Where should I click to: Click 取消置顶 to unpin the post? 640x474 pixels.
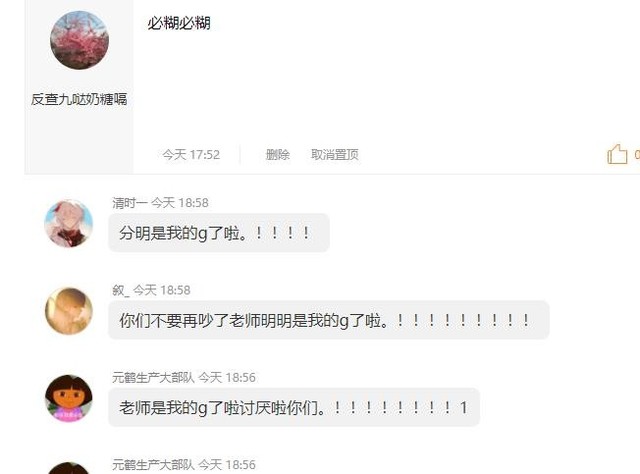pos(335,154)
